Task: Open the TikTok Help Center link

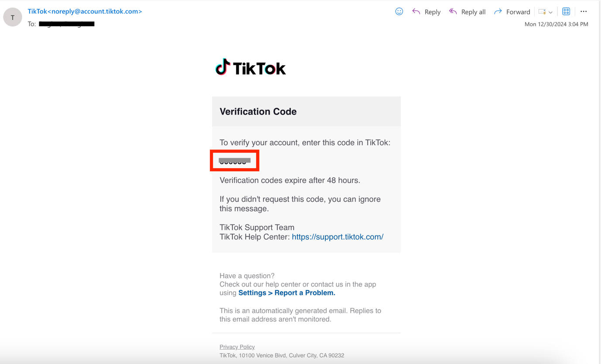Action: 337,237
